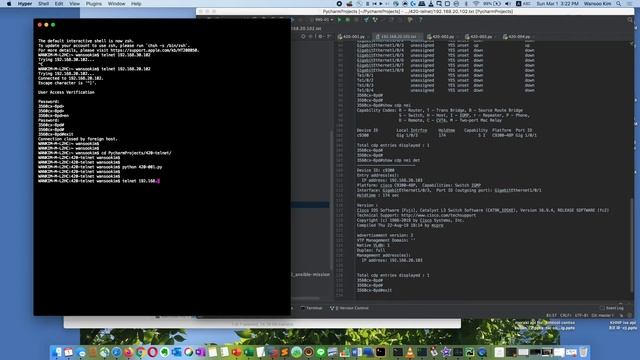Open Excel from the Dock
Screen dimensions: 640x360
point(249,352)
